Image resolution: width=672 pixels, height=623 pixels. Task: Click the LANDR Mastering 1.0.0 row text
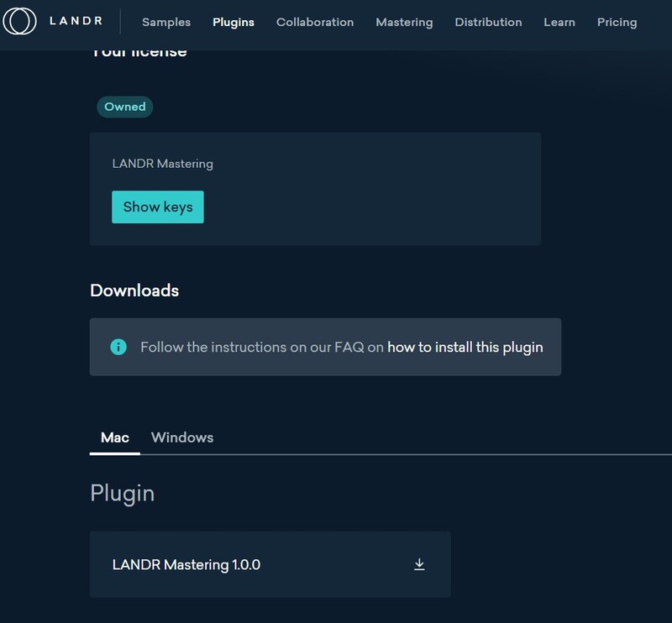pos(186,565)
